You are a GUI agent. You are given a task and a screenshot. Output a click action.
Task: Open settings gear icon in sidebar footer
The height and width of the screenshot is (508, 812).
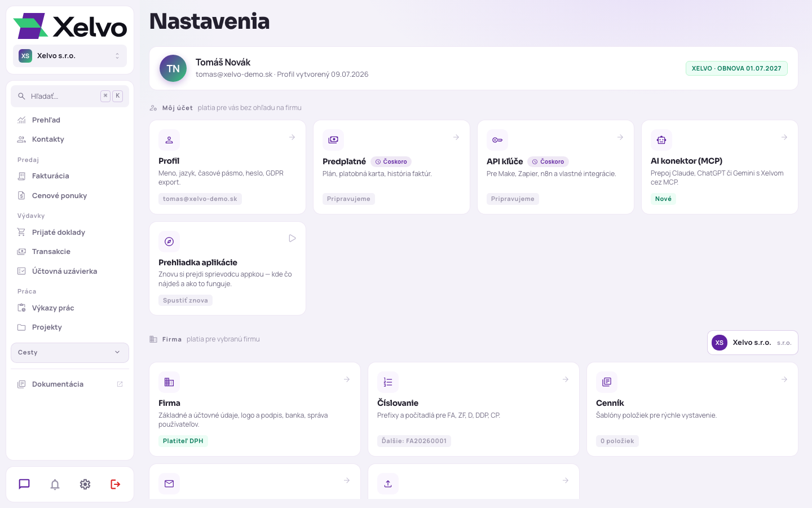(x=85, y=484)
